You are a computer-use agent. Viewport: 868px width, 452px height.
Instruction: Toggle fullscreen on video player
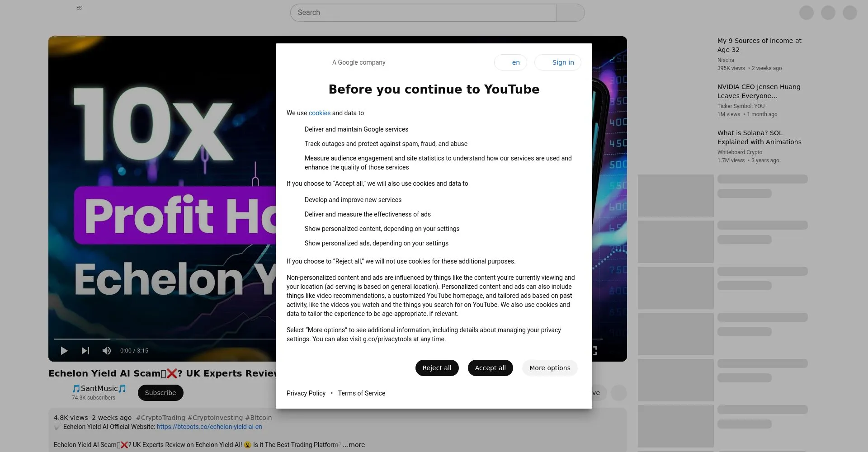pos(594,351)
